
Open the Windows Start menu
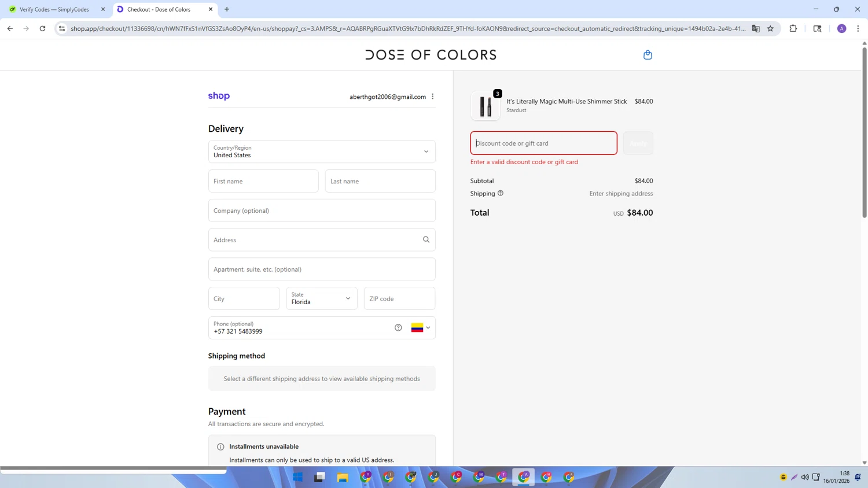297,477
